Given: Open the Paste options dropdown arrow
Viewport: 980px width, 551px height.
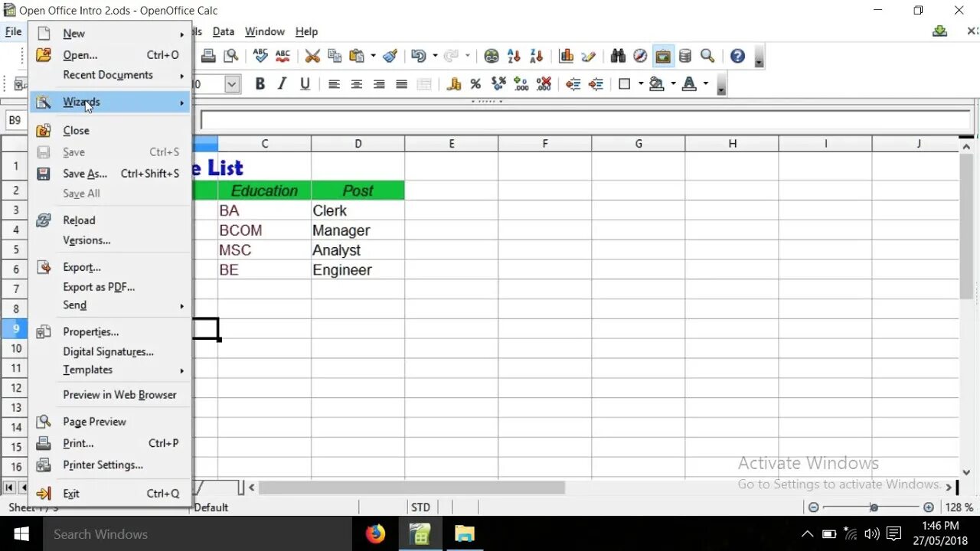Looking at the screenshot, I should click(373, 56).
